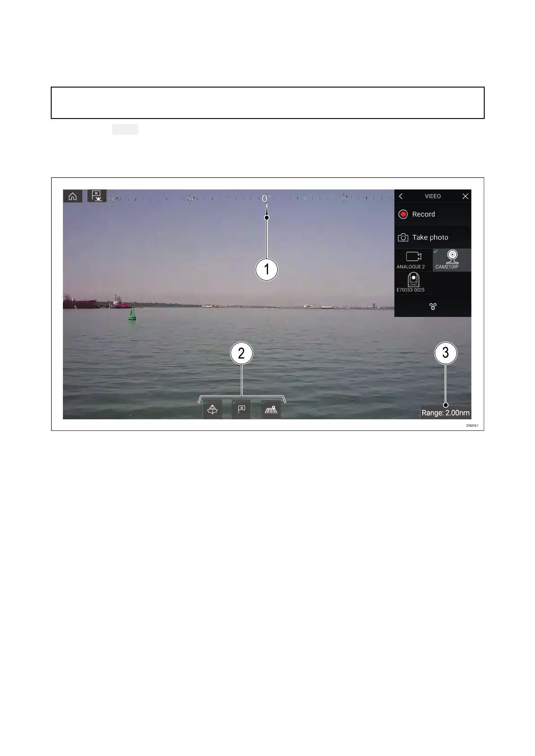
Task: Click the VIDEO menu title
Action: coord(433,196)
